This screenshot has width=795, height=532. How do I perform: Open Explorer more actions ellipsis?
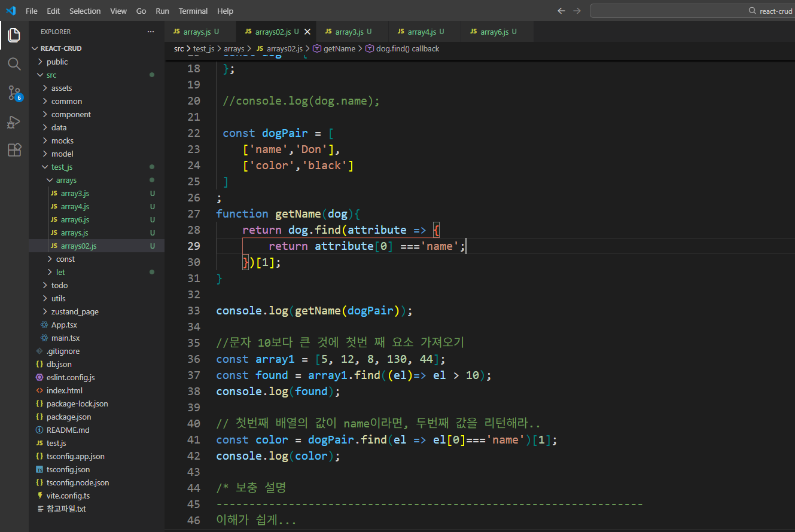pyautogui.click(x=151, y=32)
